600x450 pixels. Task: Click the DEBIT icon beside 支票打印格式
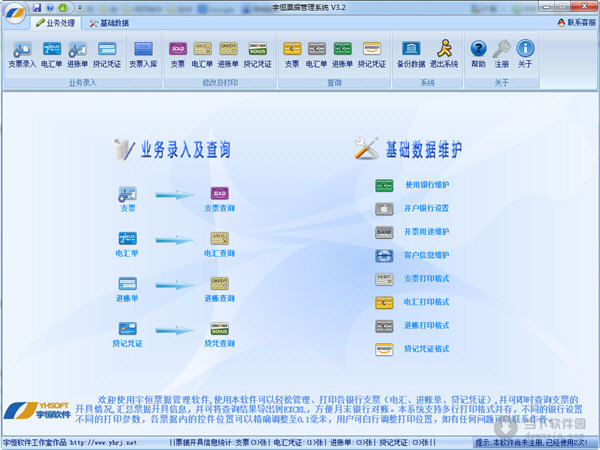tap(384, 279)
